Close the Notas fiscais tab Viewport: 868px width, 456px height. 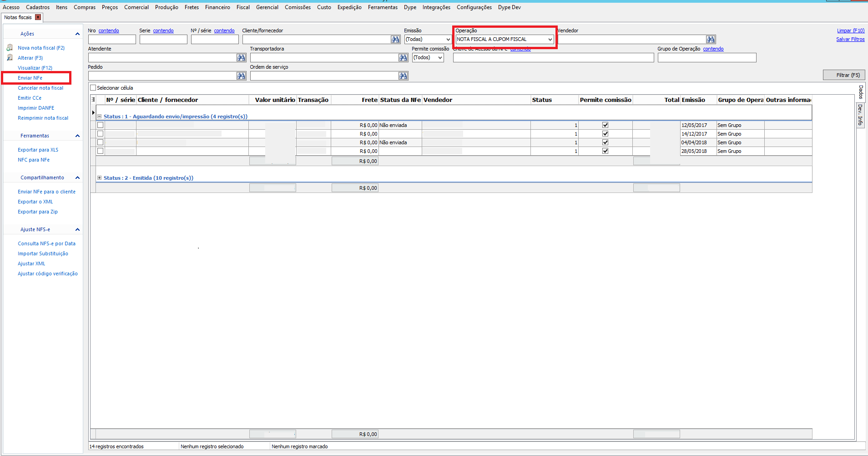tap(38, 17)
